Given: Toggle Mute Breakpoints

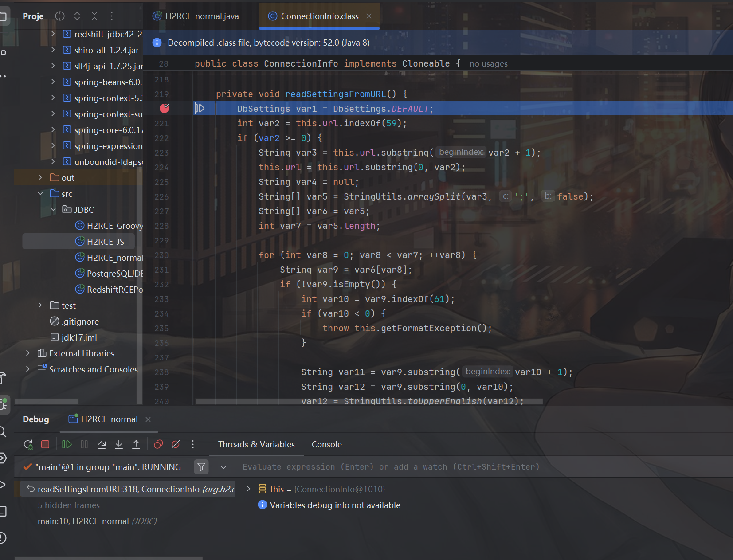Looking at the screenshot, I should click(x=176, y=444).
